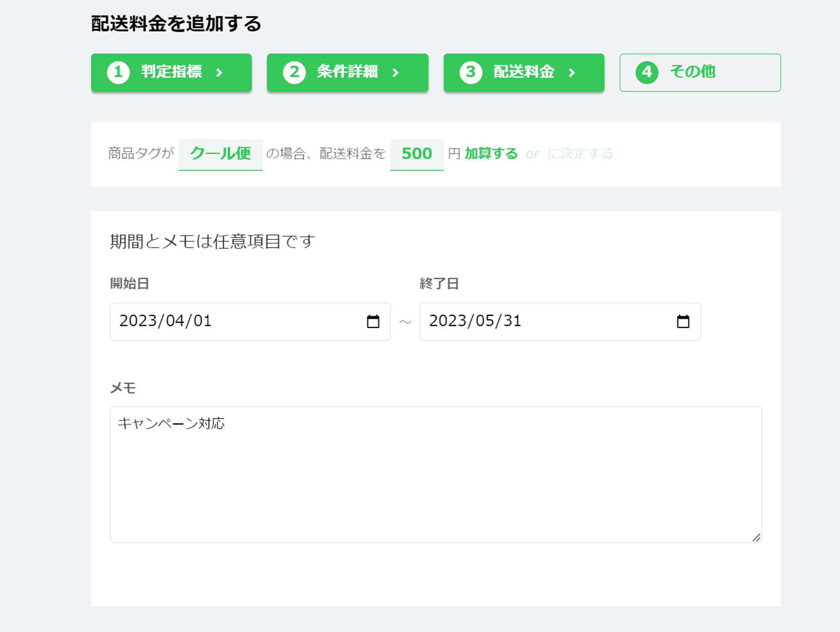Image resolution: width=840 pixels, height=632 pixels.
Task: Click the chevron arrow on 配送料金 step
Action: click(572, 73)
